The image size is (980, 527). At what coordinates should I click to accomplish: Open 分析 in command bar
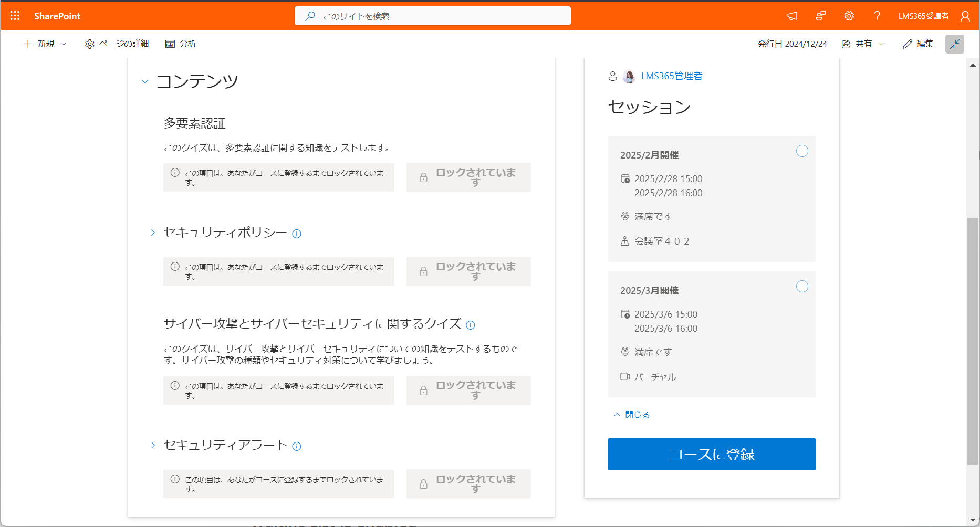tap(181, 44)
